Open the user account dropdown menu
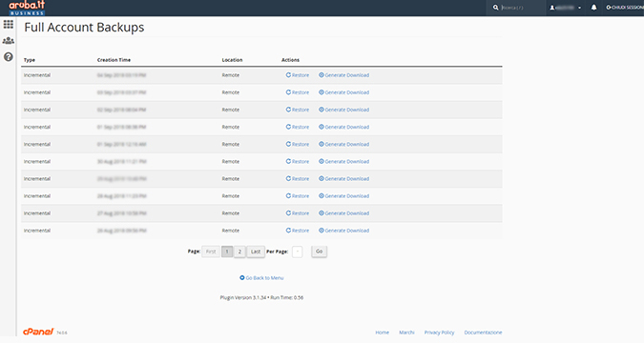Image resolution: width=644 pixels, height=343 pixels. pyautogui.click(x=566, y=8)
